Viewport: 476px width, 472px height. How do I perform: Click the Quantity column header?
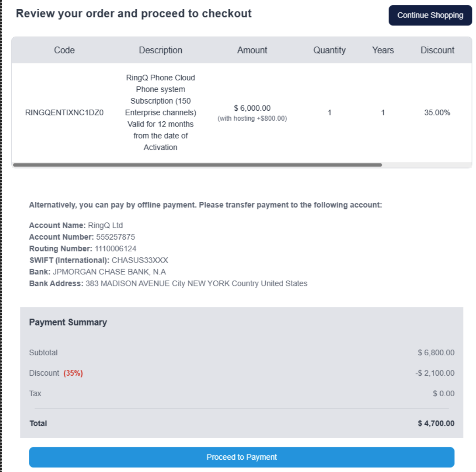[329, 50]
